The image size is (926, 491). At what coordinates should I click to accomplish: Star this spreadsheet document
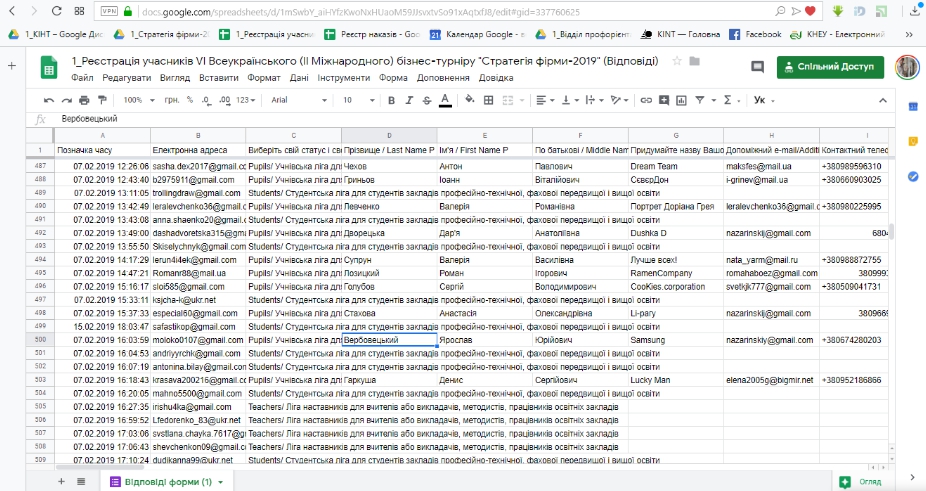677,61
